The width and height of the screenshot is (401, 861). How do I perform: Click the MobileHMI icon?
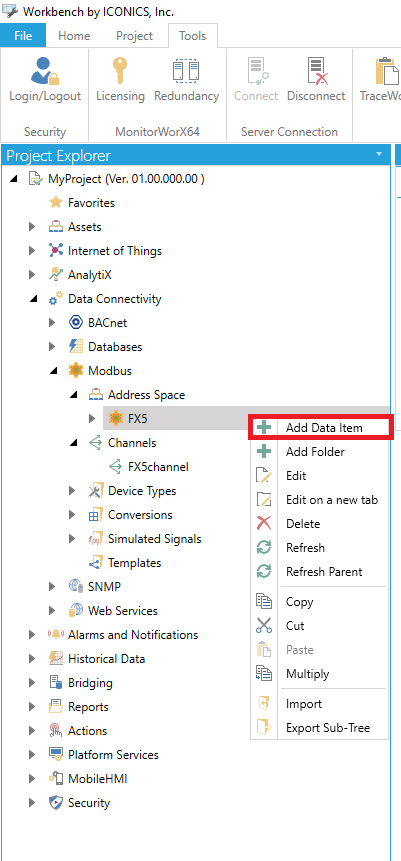[55, 779]
